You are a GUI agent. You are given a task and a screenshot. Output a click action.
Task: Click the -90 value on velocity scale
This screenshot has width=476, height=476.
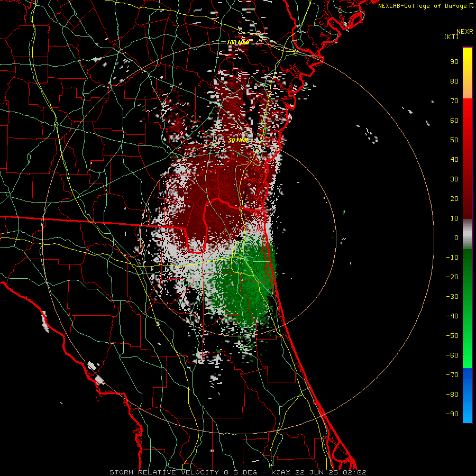click(452, 414)
